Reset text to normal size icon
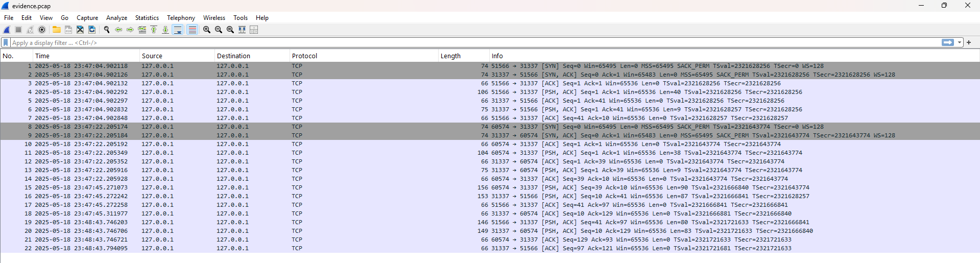This screenshot has width=980, height=263. tap(230, 30)
